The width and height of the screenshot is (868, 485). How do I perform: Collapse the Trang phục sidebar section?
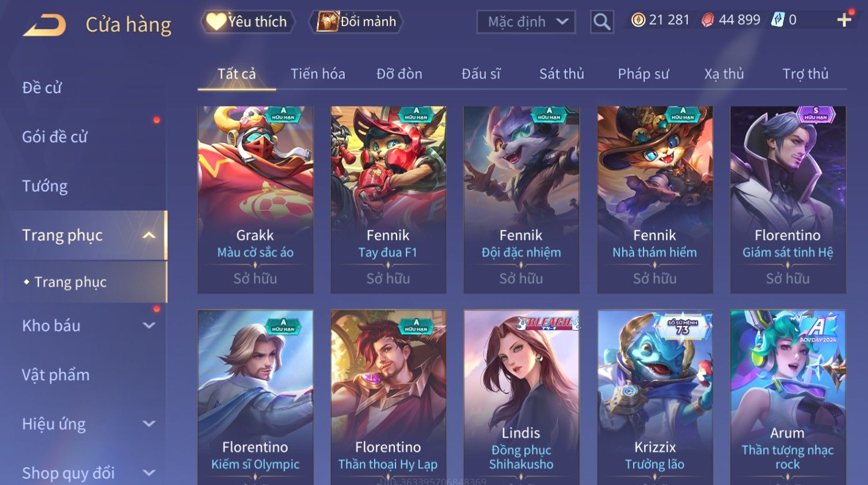tap(149, 235)
